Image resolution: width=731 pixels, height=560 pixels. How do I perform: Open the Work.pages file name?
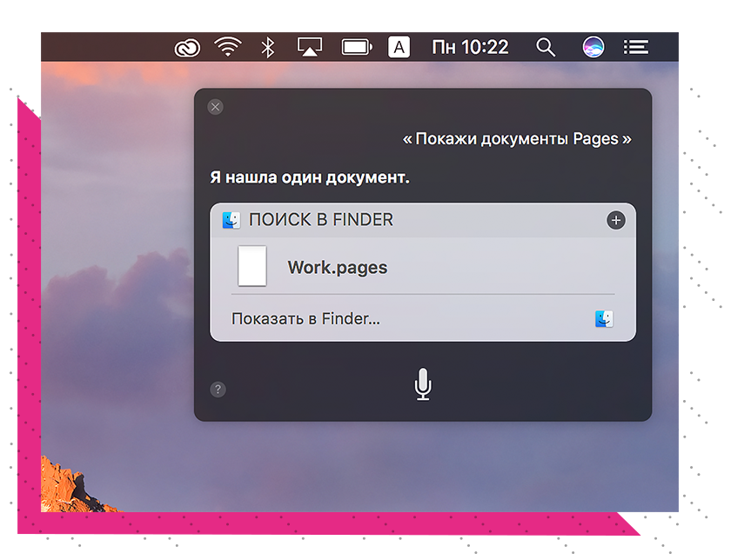(338, 268)
